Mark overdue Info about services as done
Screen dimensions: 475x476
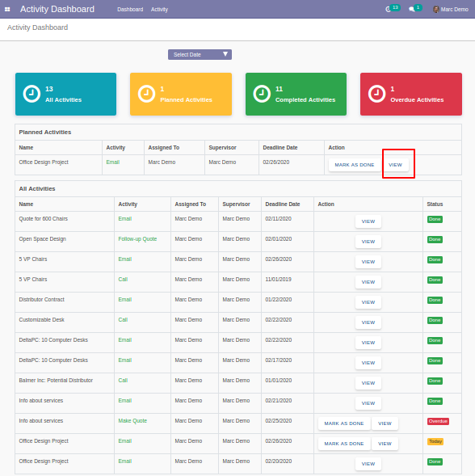344,423
